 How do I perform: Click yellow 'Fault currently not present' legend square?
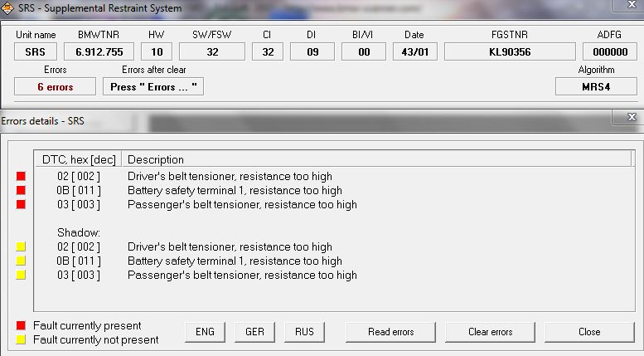21,339
